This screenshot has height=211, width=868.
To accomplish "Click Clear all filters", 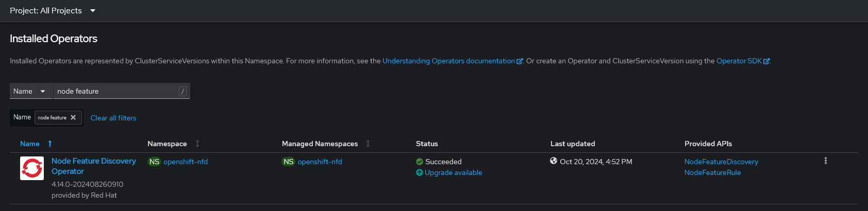I will click(x=113, y=118).
